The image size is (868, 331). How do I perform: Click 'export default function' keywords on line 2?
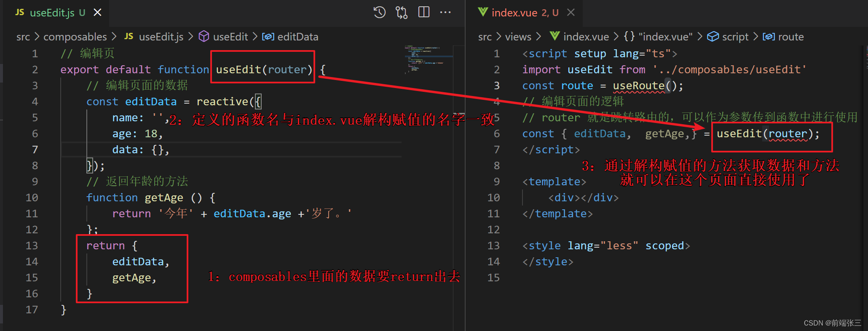coord(134,70)
